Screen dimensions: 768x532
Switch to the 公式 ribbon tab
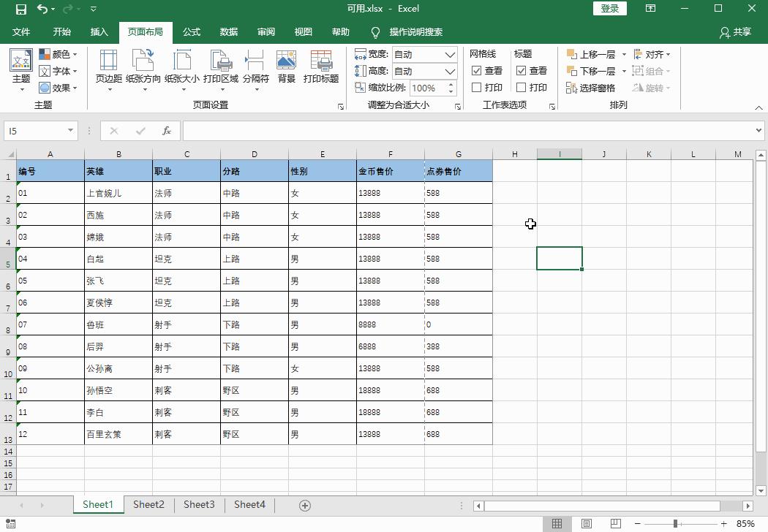pyautogui.click(x=191, y=32)
